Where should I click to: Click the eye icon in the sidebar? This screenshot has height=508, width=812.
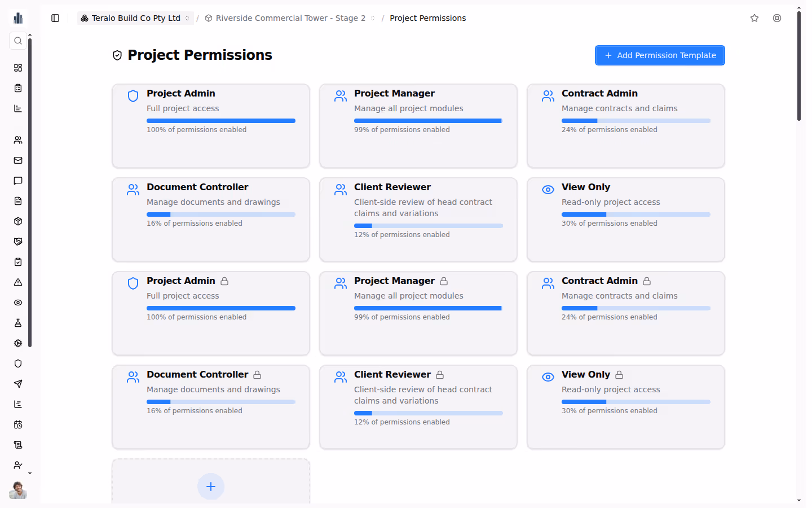coord(18,303)
